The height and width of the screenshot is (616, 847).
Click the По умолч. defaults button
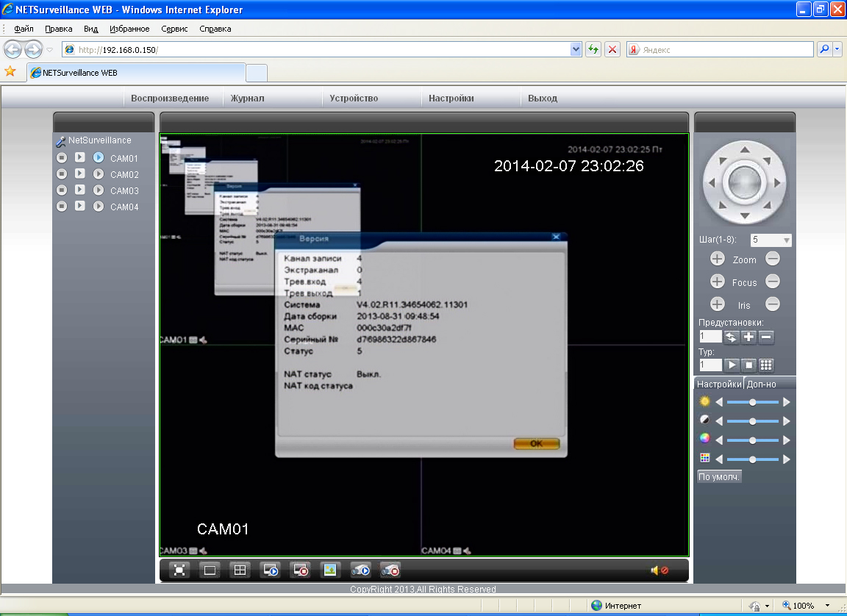coord(719,477)
